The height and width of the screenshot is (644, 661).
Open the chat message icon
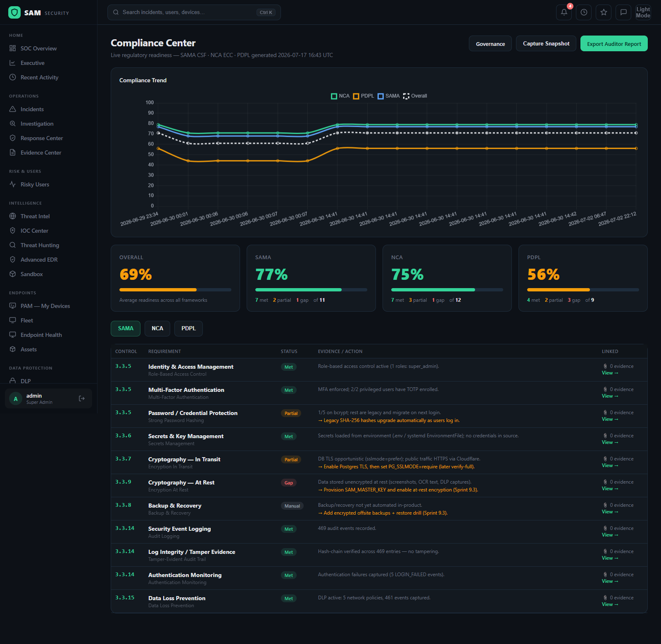[623, 12]
